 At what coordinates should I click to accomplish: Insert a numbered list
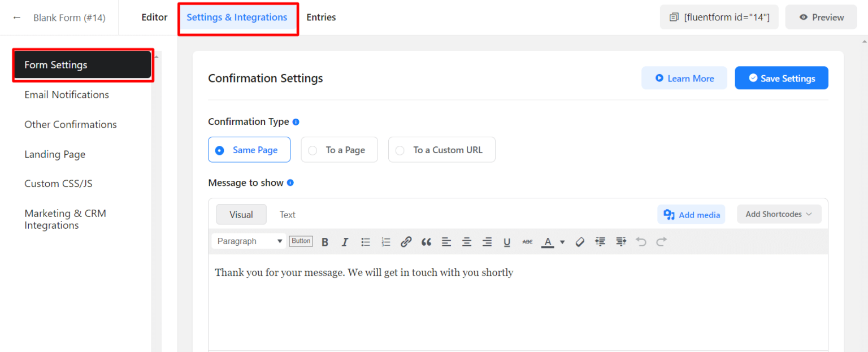click(x=386, y=241)
